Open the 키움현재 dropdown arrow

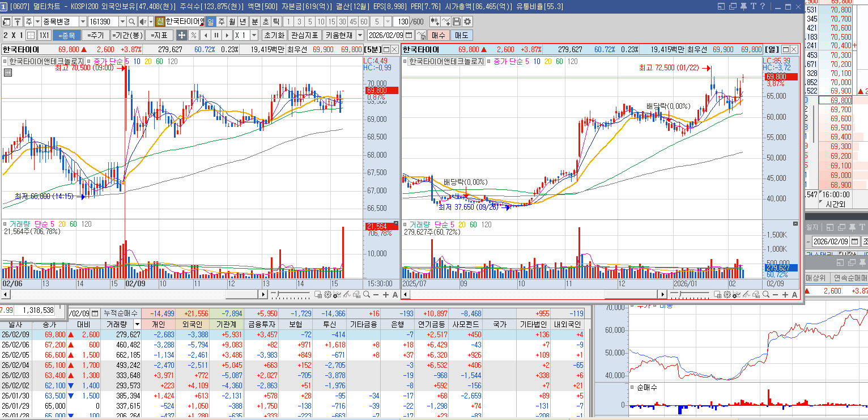[359, 35]
